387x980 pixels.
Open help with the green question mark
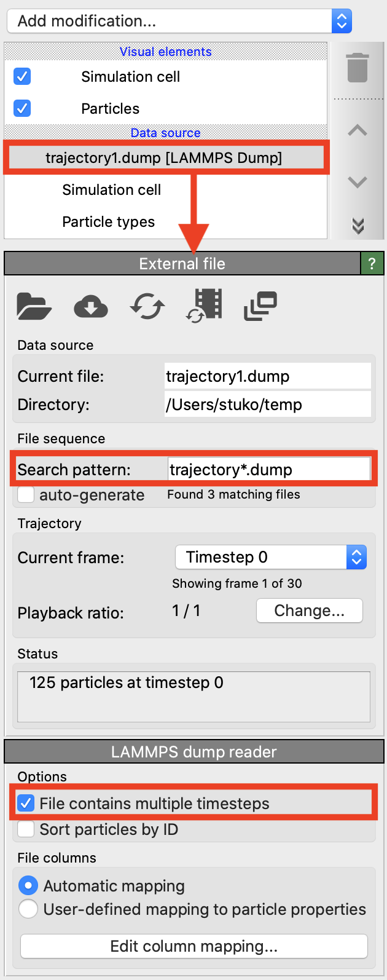coord(372,264)
